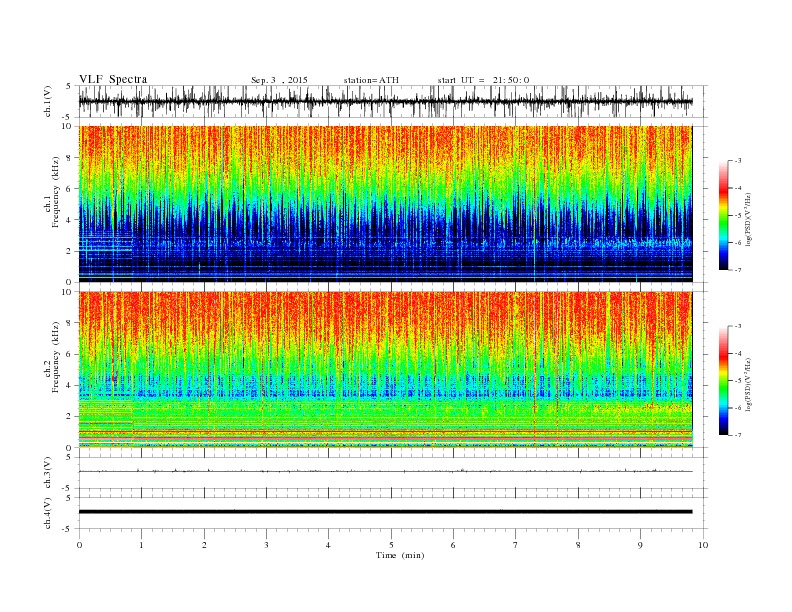
Task: Select the "Time (min)" axis title
Action: 400,555
